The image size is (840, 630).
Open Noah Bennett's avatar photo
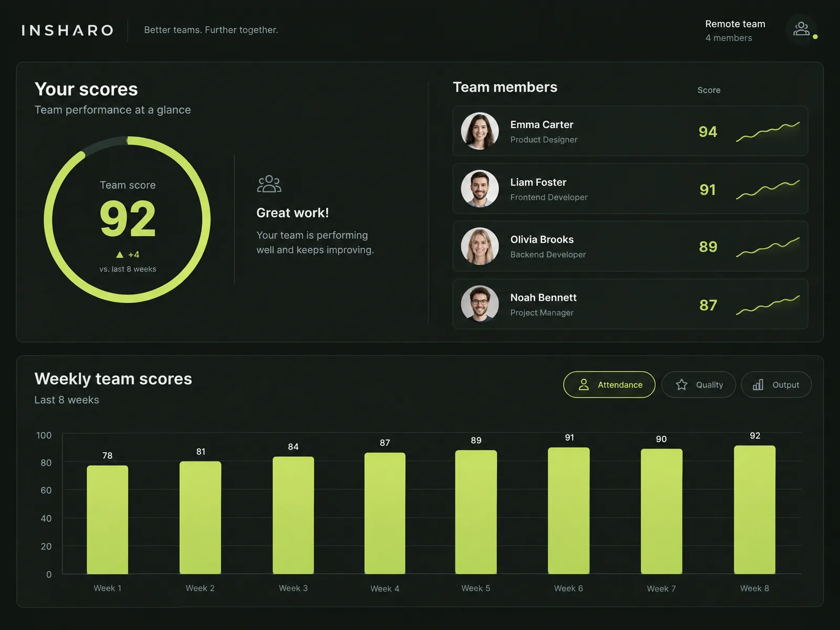(x=480, y=304)
